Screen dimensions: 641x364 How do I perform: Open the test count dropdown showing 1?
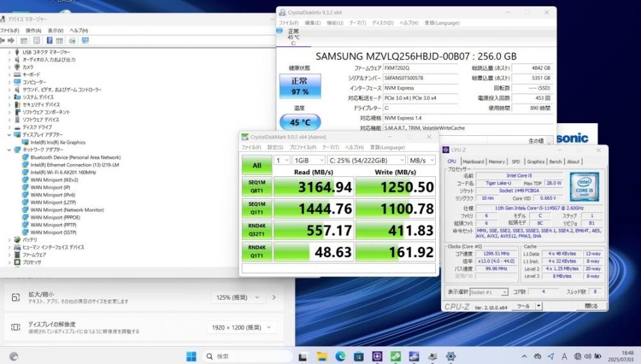[x=281, y=160]
